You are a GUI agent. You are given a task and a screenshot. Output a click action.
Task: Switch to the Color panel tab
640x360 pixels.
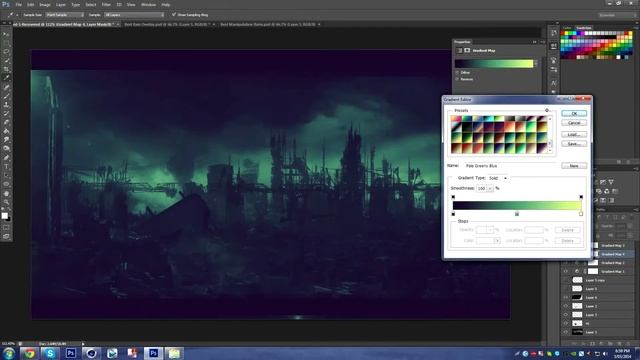tap(567, 28)
